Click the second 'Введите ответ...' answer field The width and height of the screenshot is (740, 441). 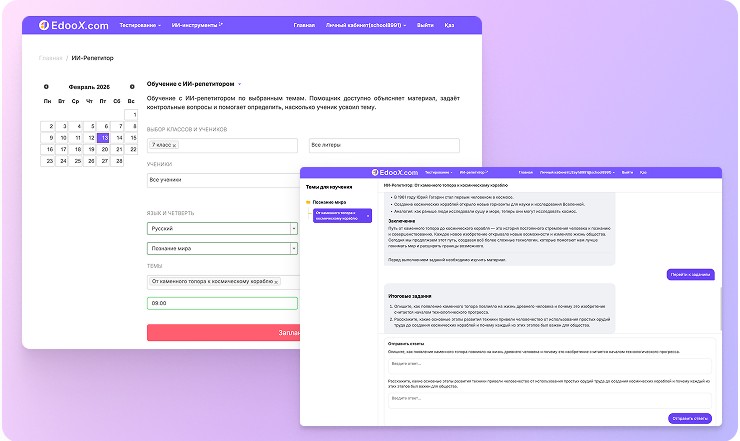tap(549, 400)
